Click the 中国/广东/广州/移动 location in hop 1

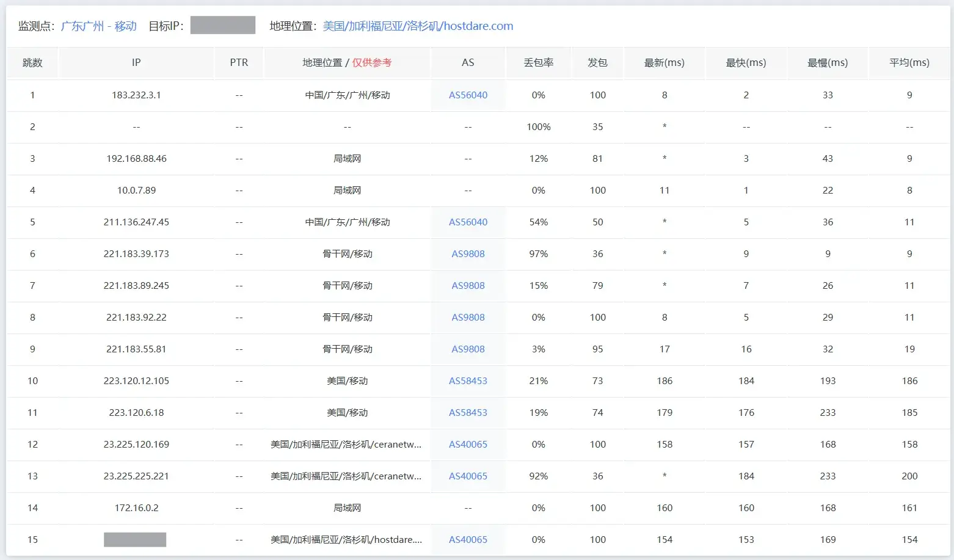click(x=347, y=95)
